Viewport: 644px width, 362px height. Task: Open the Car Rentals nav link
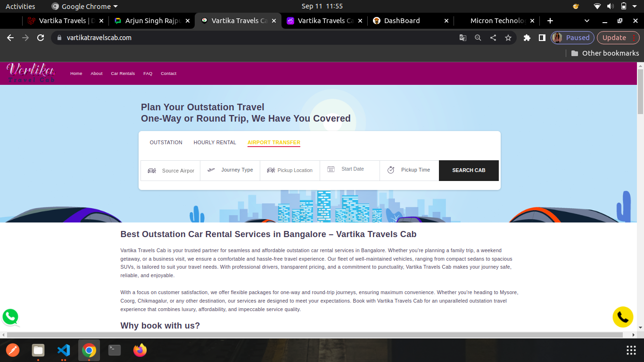tap(123, 74)
